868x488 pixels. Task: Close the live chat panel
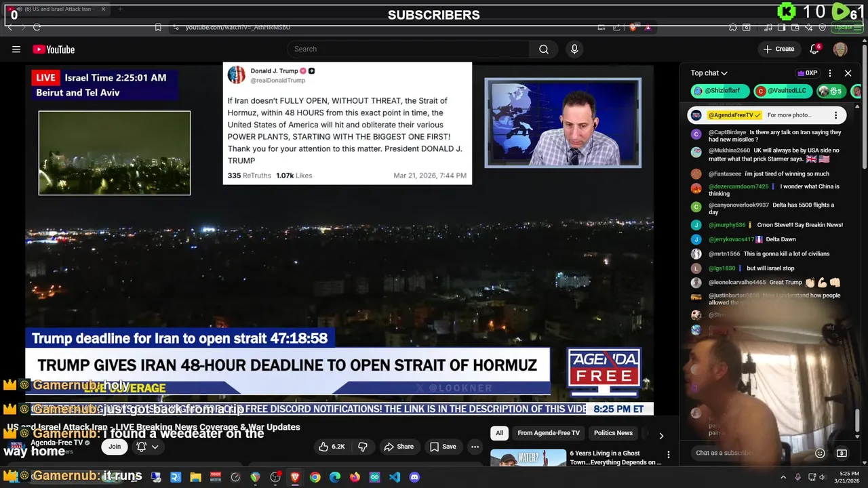click(848, 73)
